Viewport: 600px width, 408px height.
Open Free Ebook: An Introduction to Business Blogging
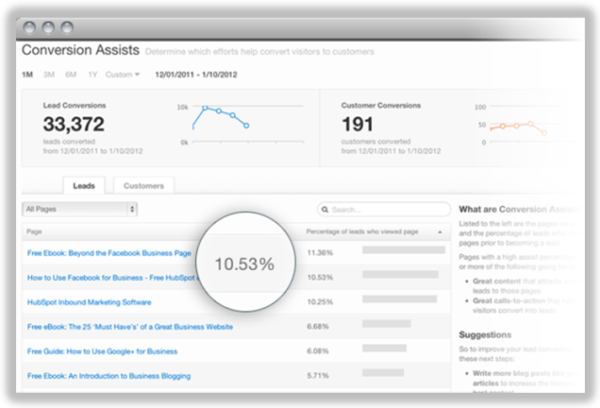tap(109, 376)
